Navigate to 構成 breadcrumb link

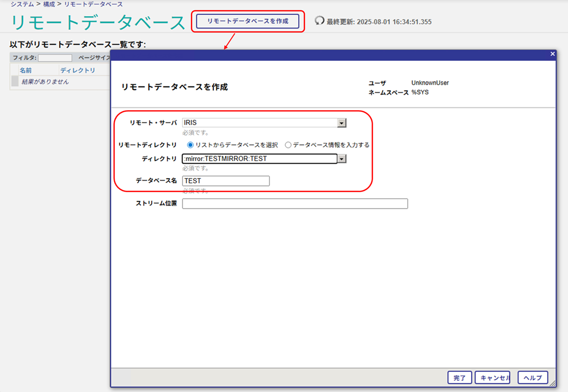(x=49, y=4)
